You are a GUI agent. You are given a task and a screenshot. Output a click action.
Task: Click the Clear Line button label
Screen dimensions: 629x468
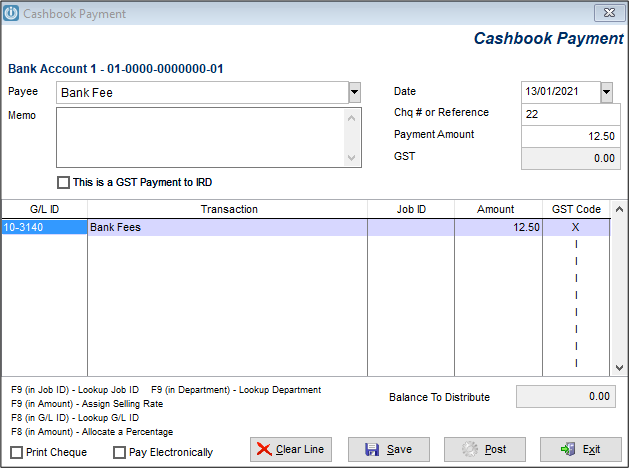tap(300, 449)
